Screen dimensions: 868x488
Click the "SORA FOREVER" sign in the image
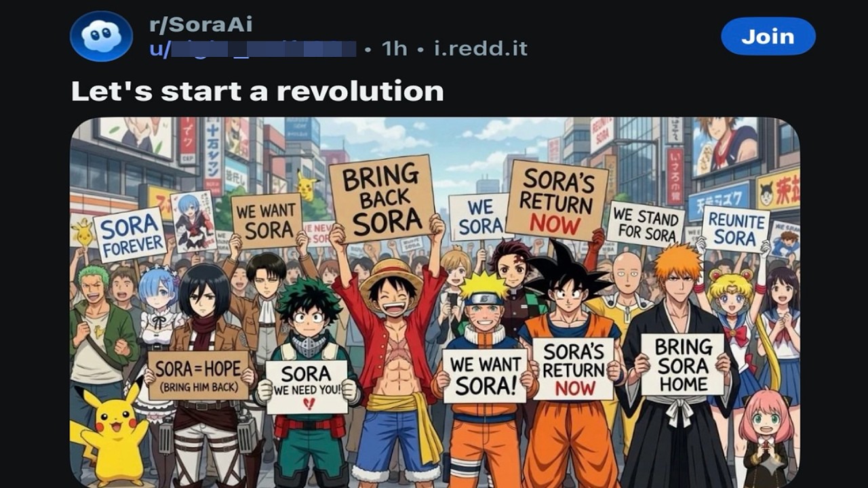click(130, 235)
